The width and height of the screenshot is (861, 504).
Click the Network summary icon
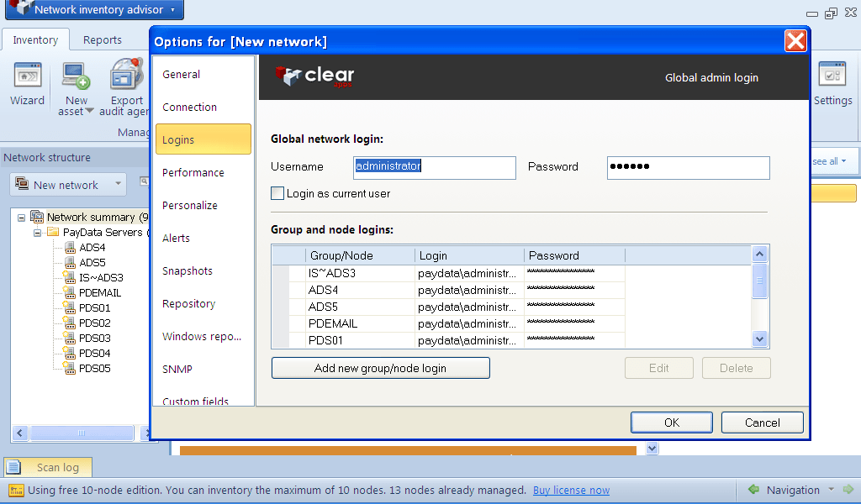tap(37, 216)
